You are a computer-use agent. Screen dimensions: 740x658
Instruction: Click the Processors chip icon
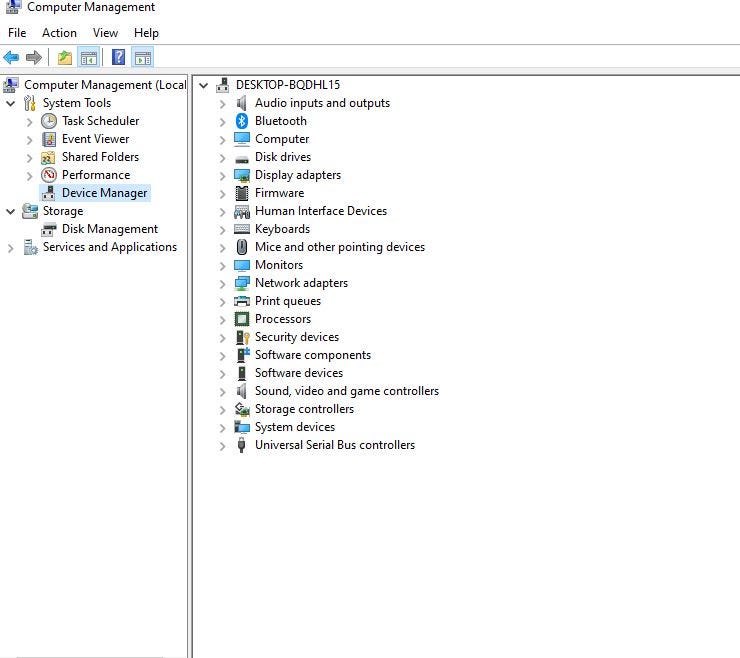(x=242, y=319)
